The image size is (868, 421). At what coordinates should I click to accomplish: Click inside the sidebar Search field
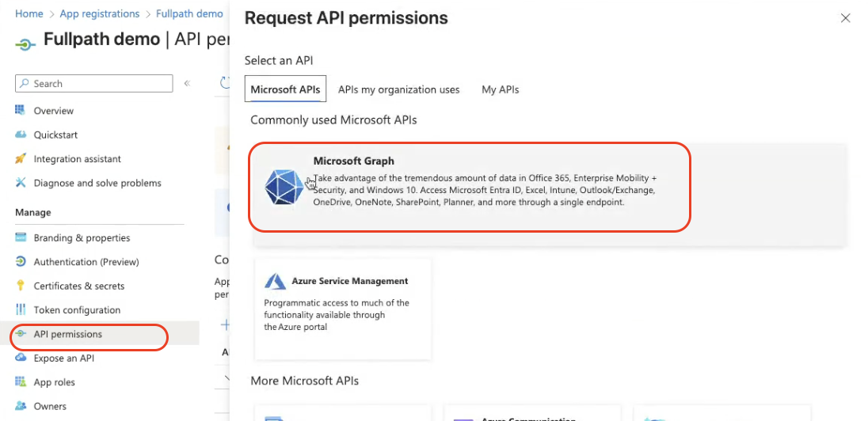coord(99,83)
